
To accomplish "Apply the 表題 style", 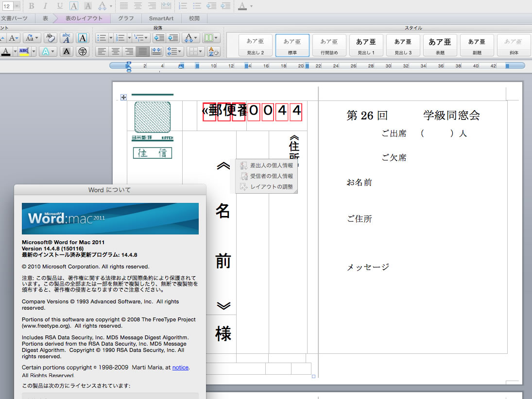I will click(440, 45).
